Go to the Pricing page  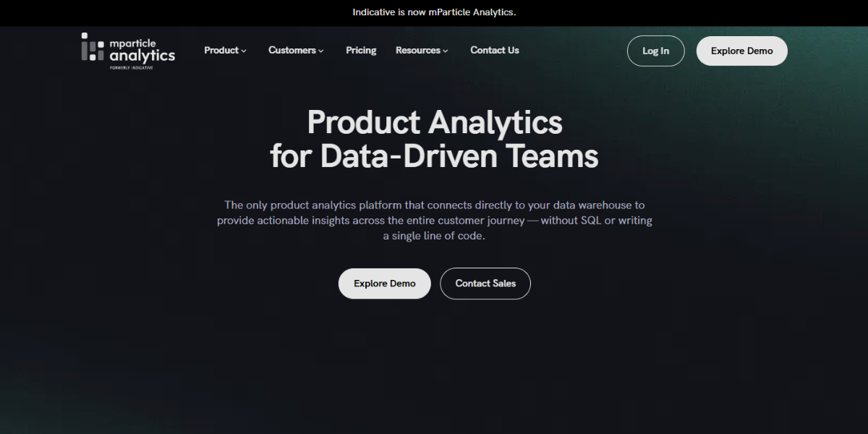click(x=361, y=51)
